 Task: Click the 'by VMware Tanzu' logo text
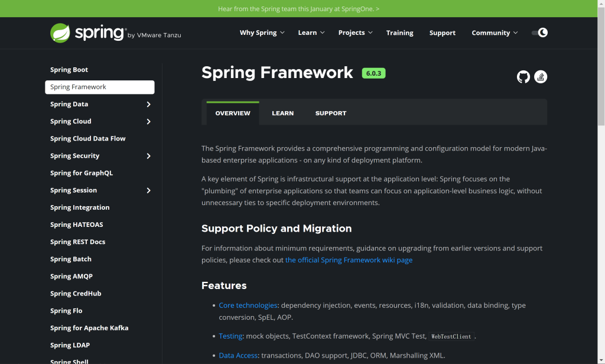point(154,35)
